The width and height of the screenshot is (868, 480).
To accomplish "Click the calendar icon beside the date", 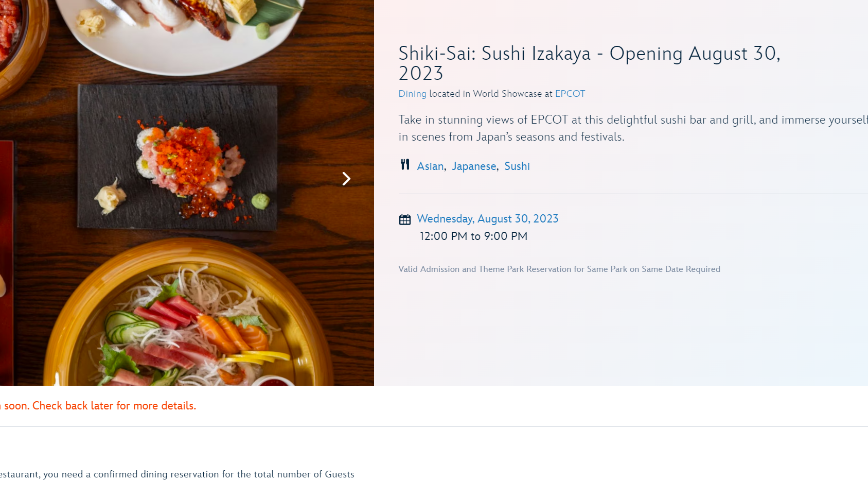I will pyautogui.click(x=405, y=220).
